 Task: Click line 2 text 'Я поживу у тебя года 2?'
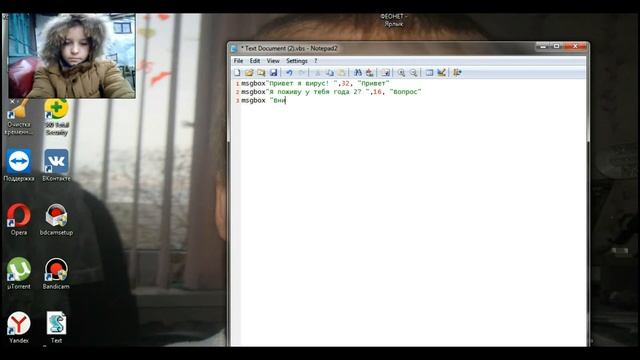pyautogui.click(x=316, y=92)
